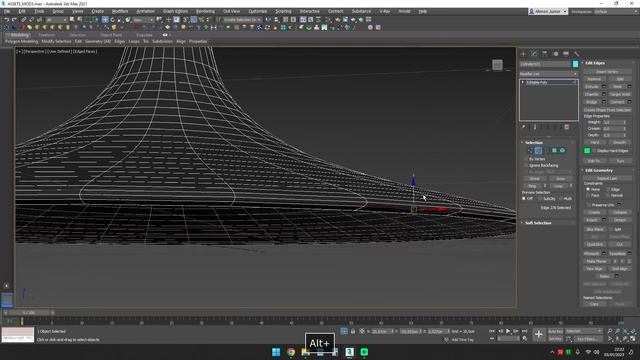Click the Selection Lock toggle icon in status bar
This screenshot has height=360, width=640.
353,331
